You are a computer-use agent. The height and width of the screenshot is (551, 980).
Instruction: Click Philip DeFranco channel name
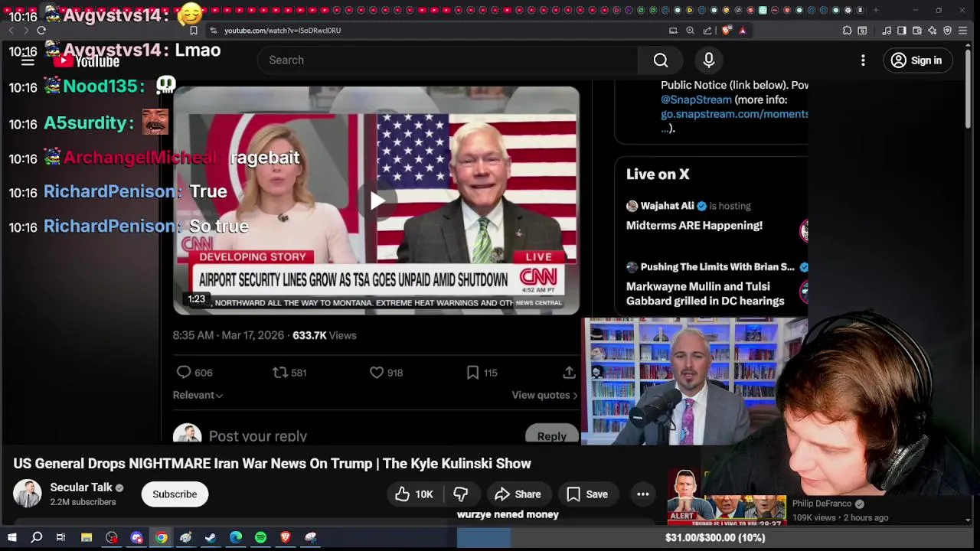coord(822,504)
